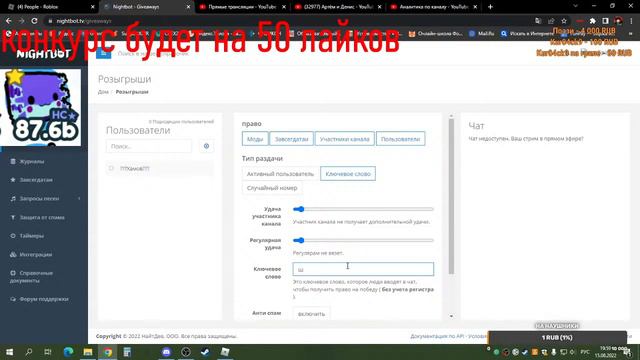Open the Chrome profile avatar
640x360 pixels.
point(618,20)
